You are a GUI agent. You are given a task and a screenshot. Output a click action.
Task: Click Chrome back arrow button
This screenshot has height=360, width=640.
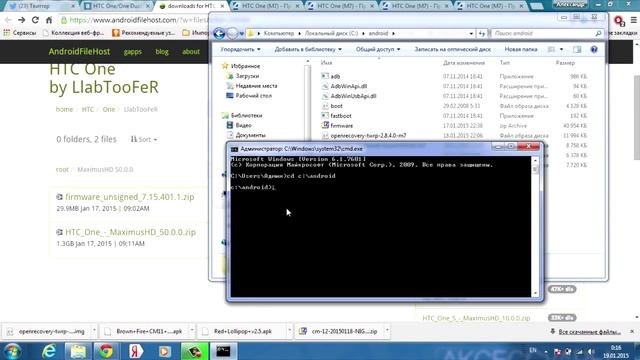coord(8,20)
